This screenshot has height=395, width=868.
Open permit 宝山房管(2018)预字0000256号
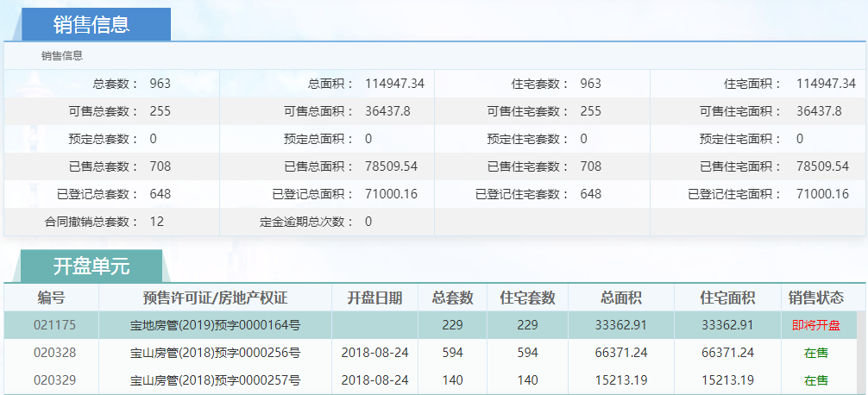(x=215, y=353)
